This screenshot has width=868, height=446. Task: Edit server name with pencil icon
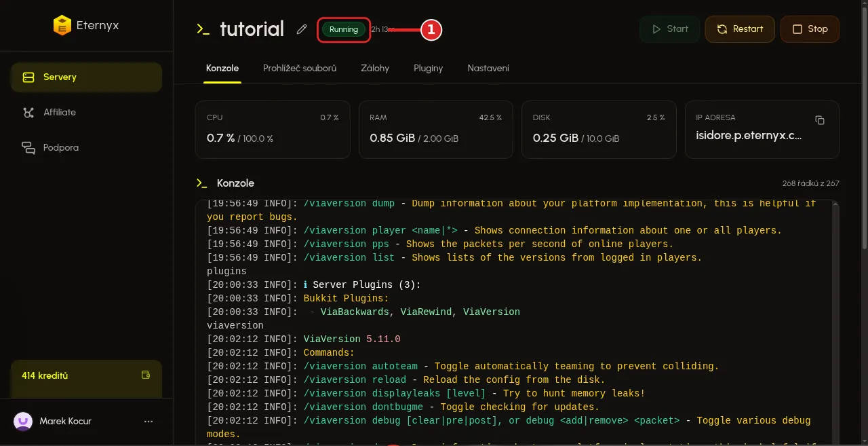pyautogui.click(x=302, y=29)
